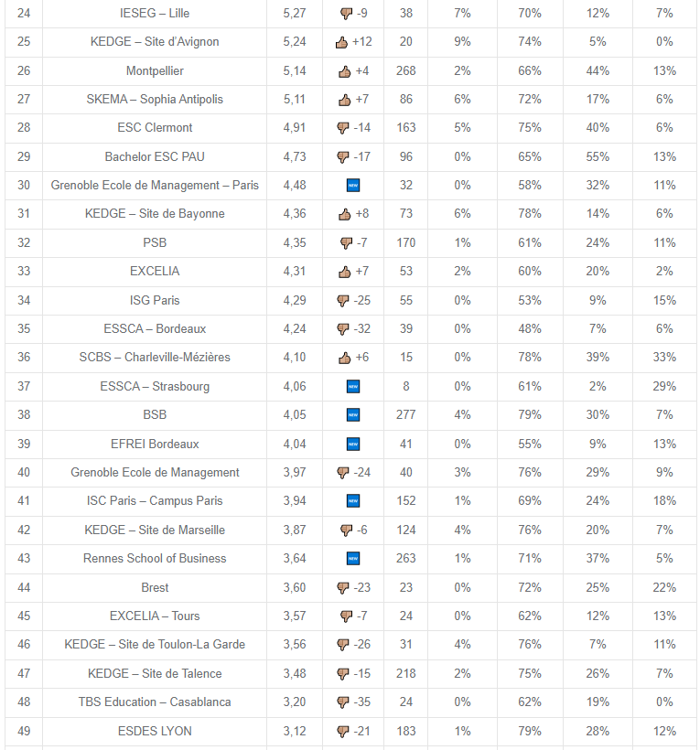Screen dimensions: 700x750
Task: Select the SKEMA – Sophia Antipolis school name
Action: [155, 100]
